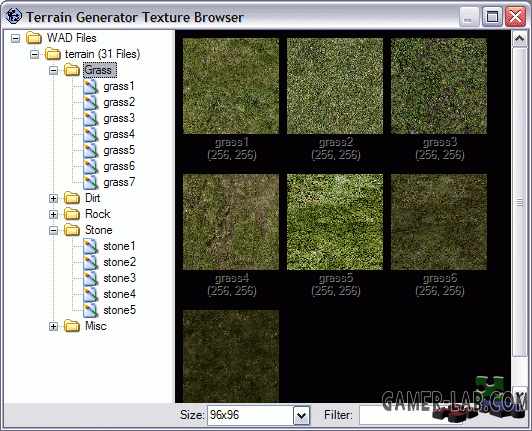Click the scrollbar up arrow
The width and height of the screenshot is (532, 431).
519,39
